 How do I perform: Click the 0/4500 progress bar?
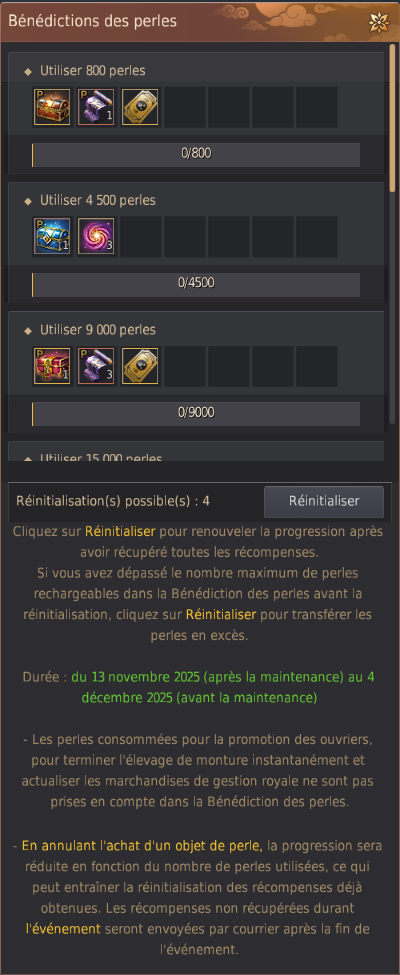(196, 284)
